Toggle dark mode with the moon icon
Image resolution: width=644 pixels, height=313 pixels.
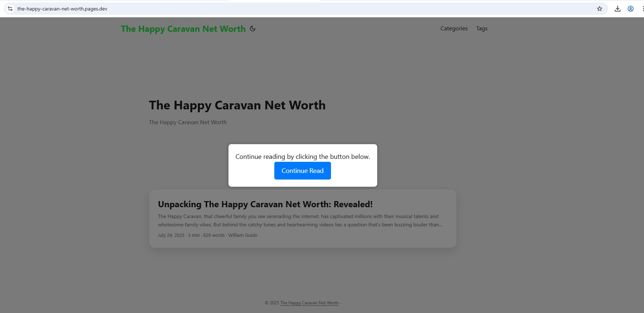point(253,29)
